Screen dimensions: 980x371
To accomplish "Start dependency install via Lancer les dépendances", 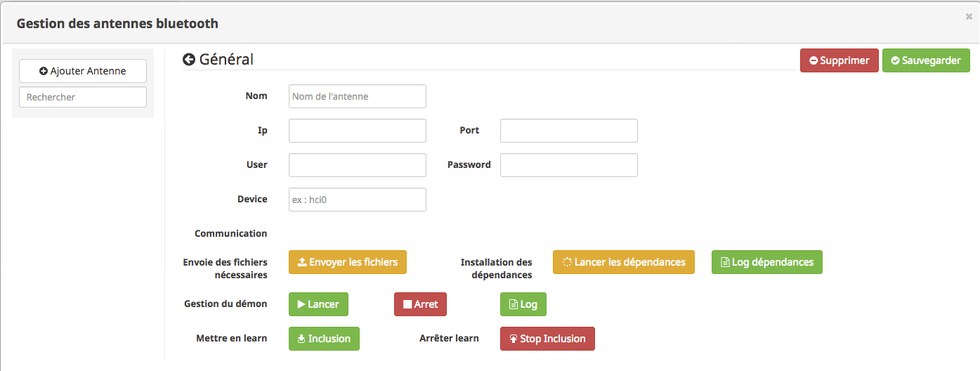I will (624, 262).
